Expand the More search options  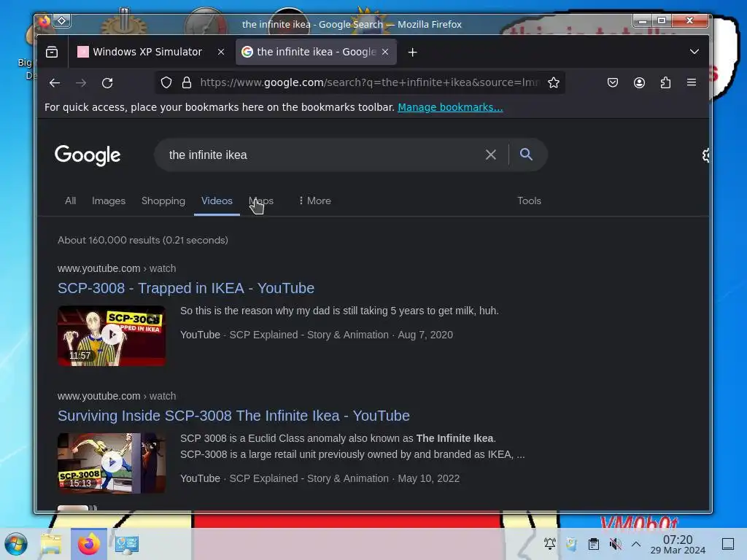tap(315, 201)
